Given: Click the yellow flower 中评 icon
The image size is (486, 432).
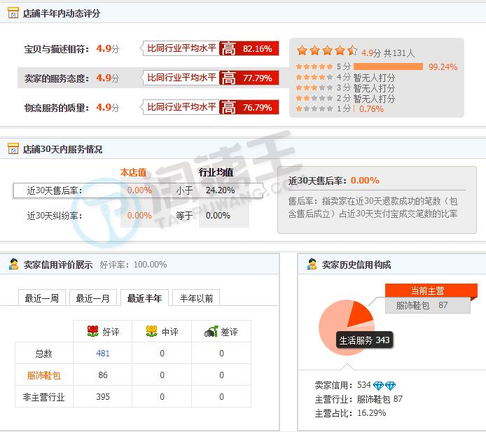Looking at the screenshot, I should click(152, 331).
